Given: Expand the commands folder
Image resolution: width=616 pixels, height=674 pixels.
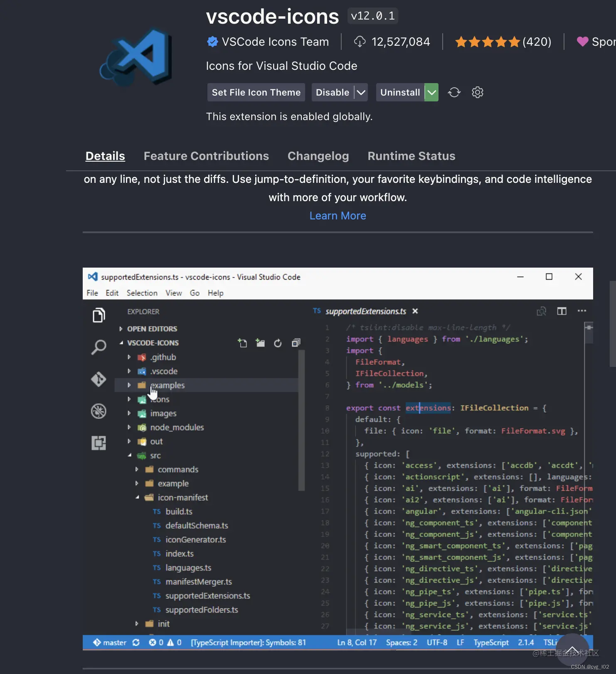Looking at the screenshot, I should point(137,469).
